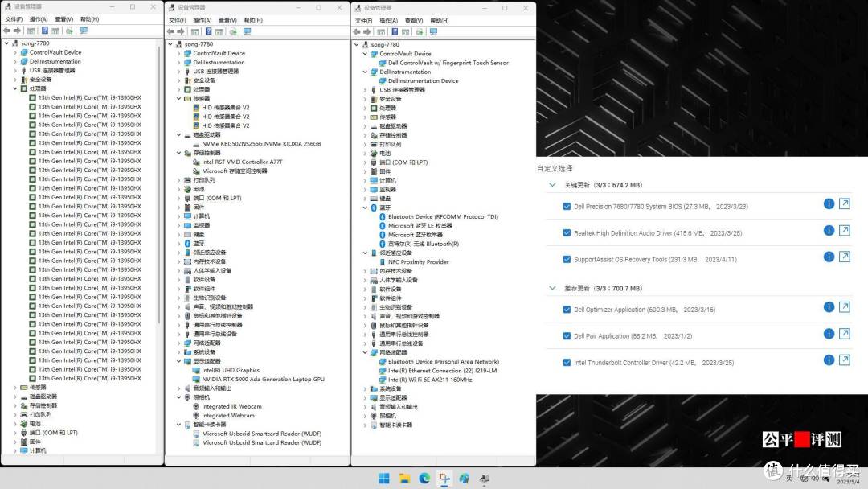868x489 pixels.
Task: Uncheck the Intel Thunderbolt Controller Driver update
Action: [567, 362]
